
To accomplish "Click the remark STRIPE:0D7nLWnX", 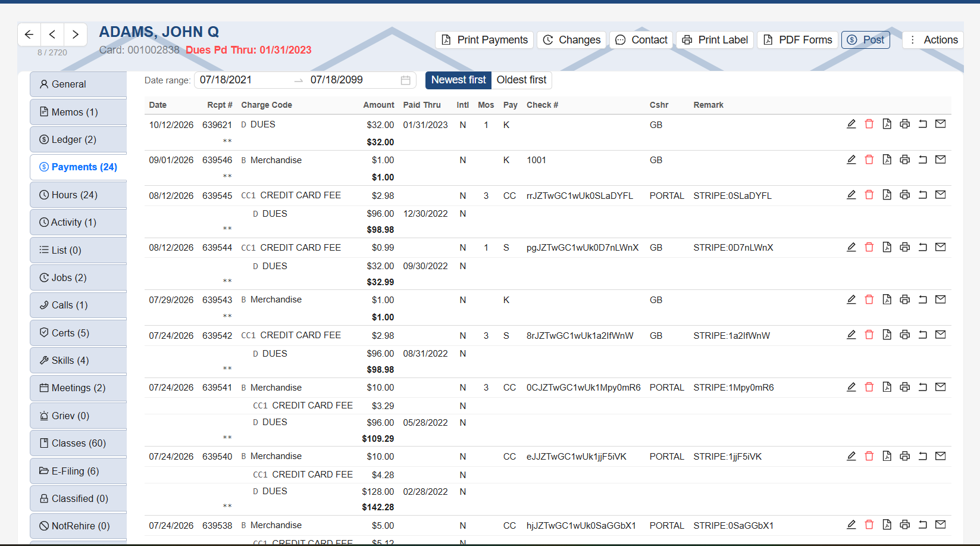I will [733, 248].
